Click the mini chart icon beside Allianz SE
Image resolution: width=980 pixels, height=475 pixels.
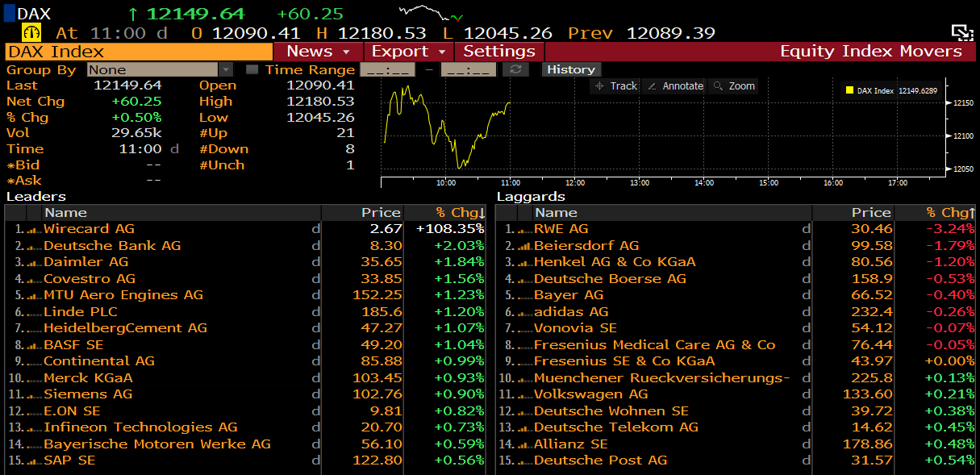point(524,444)
